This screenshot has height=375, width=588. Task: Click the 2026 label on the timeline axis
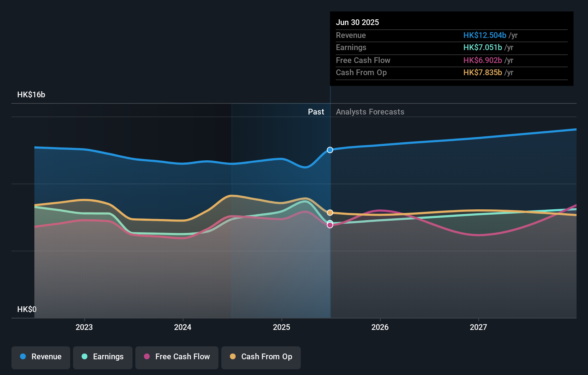[x=380, y=327]
